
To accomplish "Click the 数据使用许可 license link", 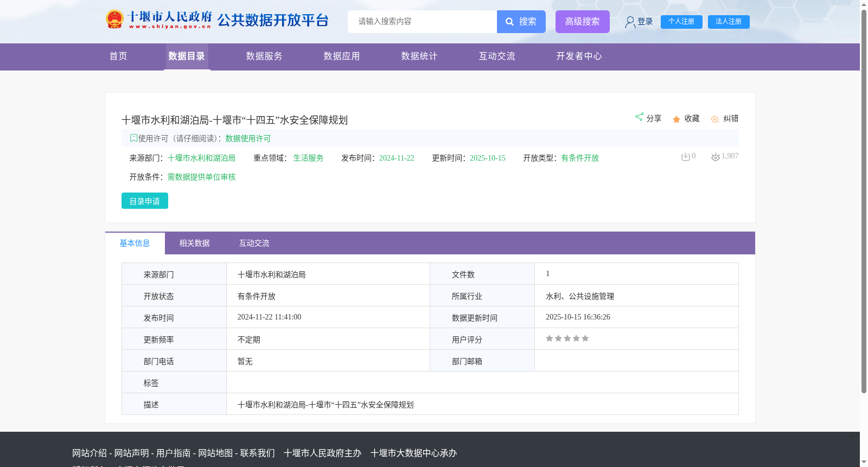I will pyautogui.click(x=248, y=139).
